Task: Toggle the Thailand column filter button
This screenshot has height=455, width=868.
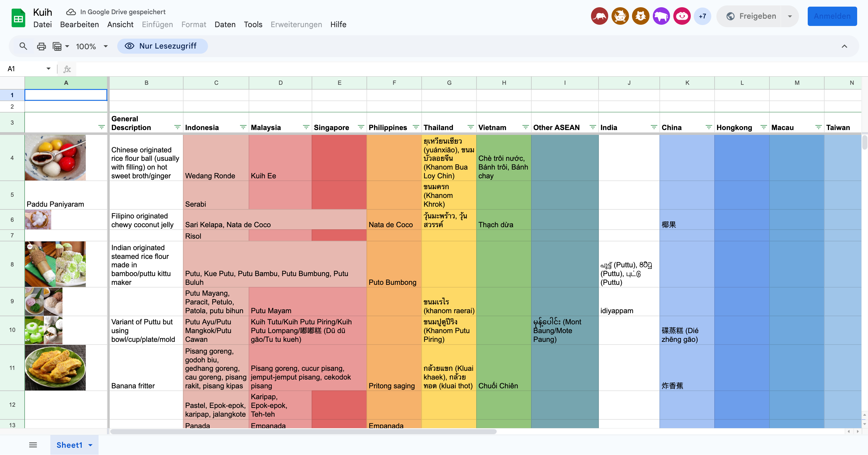Action: 470,127
